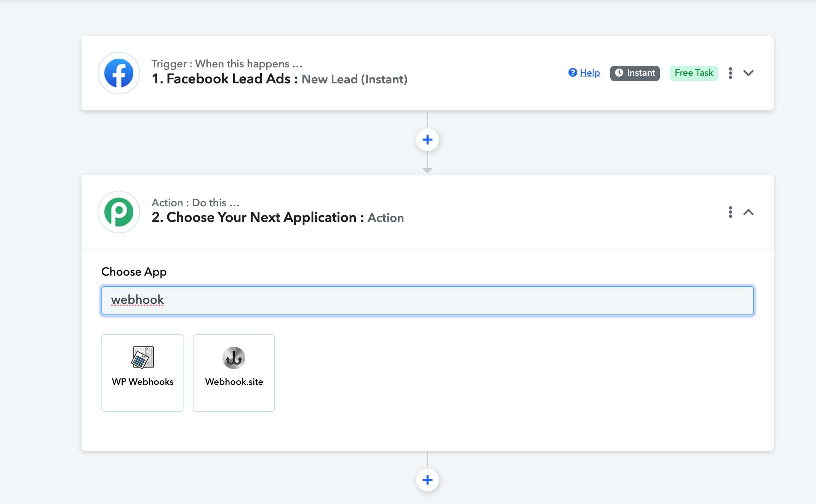Click the green Pabbly action step icon
This screenshot has height=504, width=816.
point(119,212)
